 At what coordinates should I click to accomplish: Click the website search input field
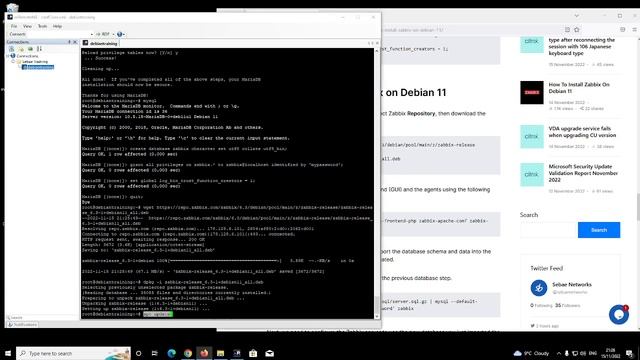pyautogui.click(x=549, y=230)
